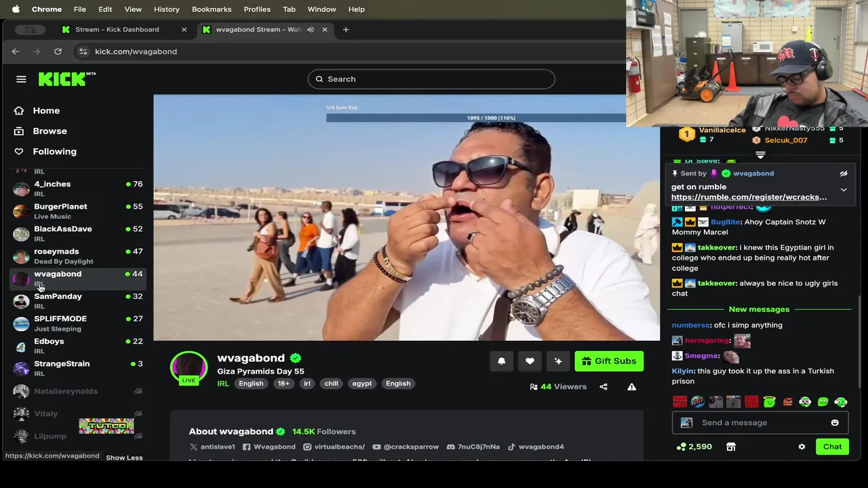Open a new browser tab
Image resolution: width=868 pixels, height=488 pixels.
pos(346,30)
